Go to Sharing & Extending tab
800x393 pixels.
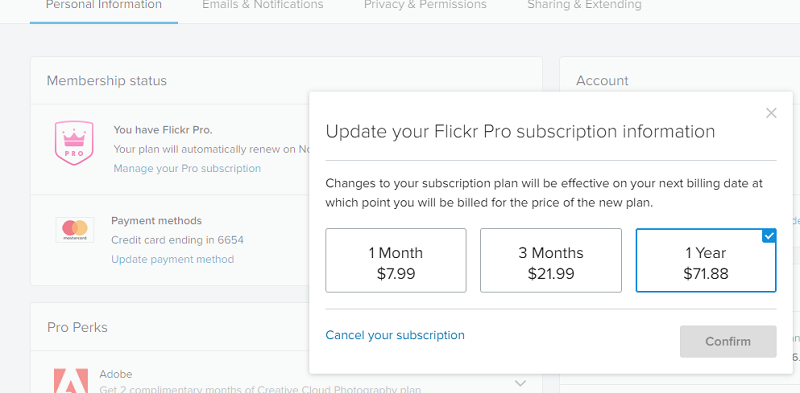pyautogui.click(x=584, y=5)
